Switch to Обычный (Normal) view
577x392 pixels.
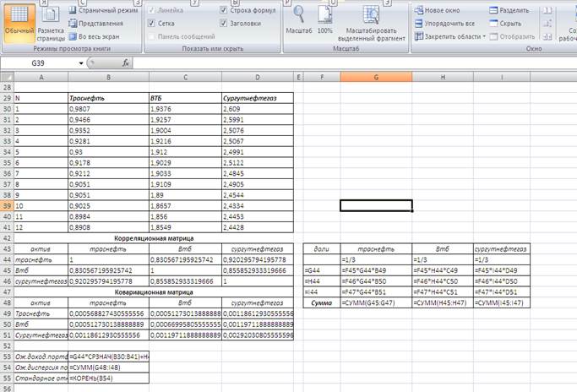point(17,21)
